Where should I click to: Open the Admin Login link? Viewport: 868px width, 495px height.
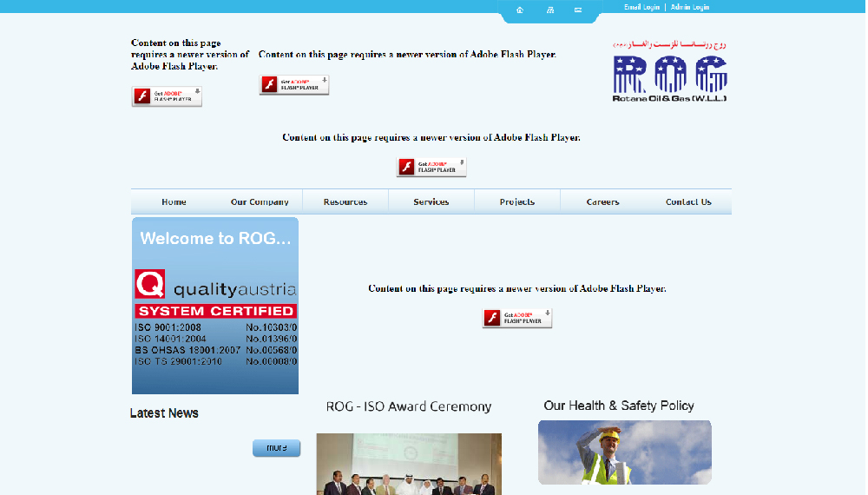(690, 7)
